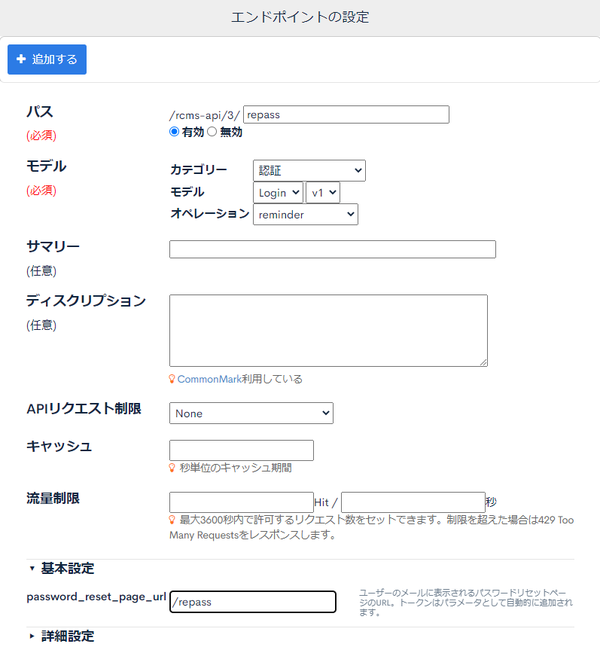Click the 追加する add button
Viewport: 600px width, 647px height.
[47, 59]
